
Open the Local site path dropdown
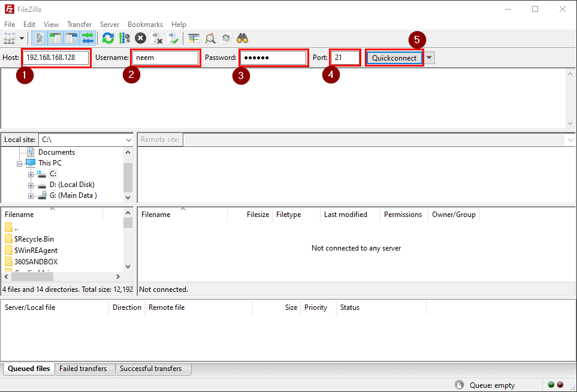click(128, 140)
